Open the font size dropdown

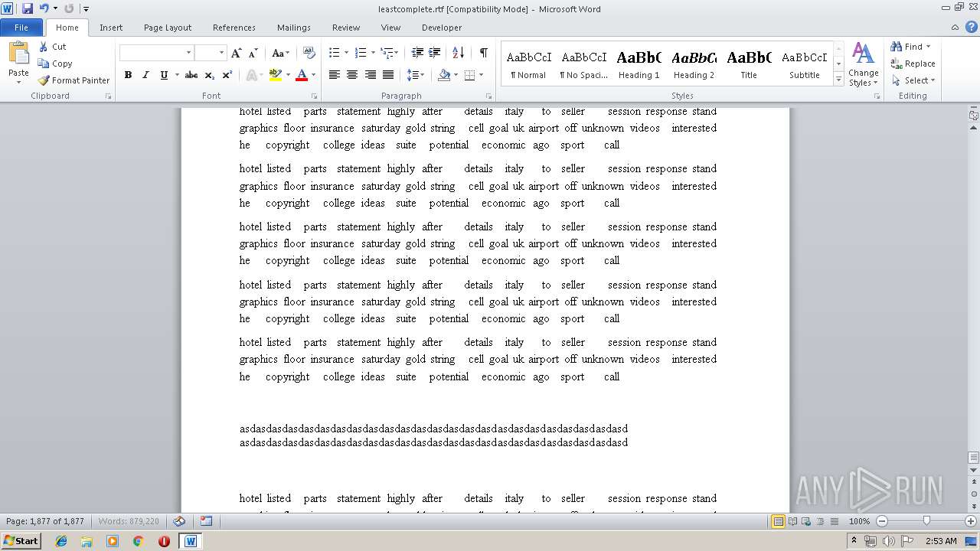click(222, 53)
